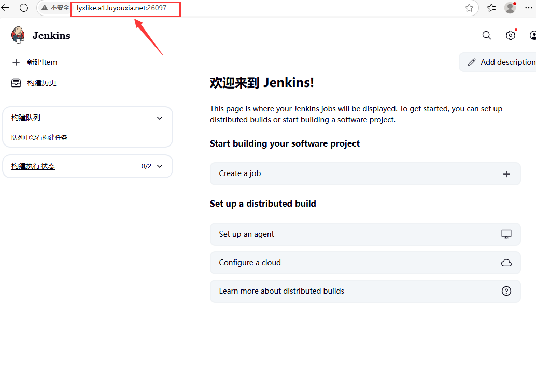Click Add description button
Viewport: 536px width, 392px height.
tap(498, 62)
